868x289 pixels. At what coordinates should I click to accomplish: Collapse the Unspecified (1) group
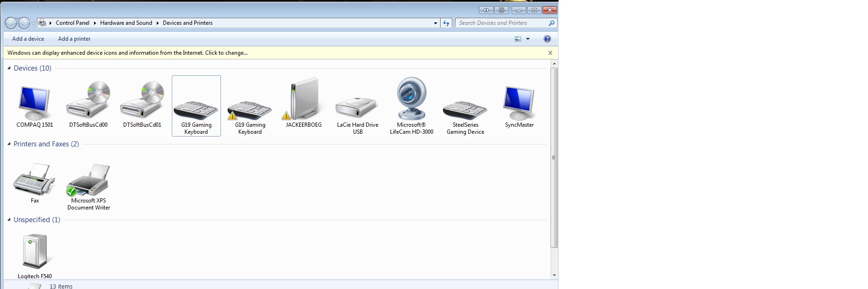click(9, 220)
